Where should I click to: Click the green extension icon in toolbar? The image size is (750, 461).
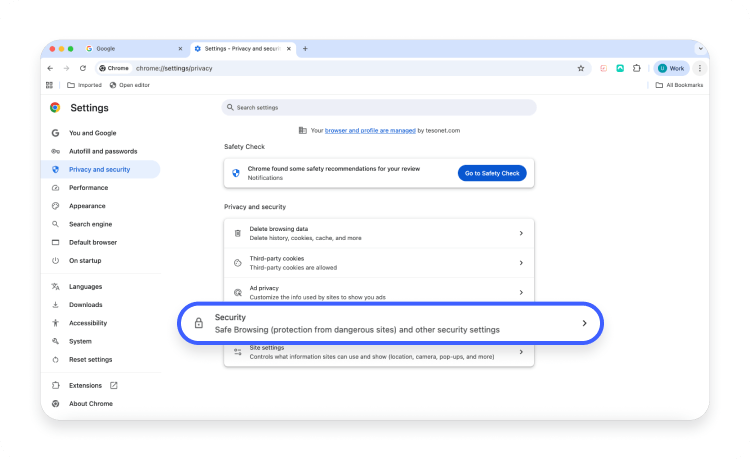point(620,68)
